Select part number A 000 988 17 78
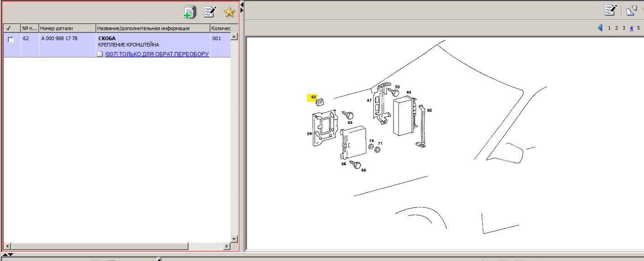644x261 pixels. point(59,38)
